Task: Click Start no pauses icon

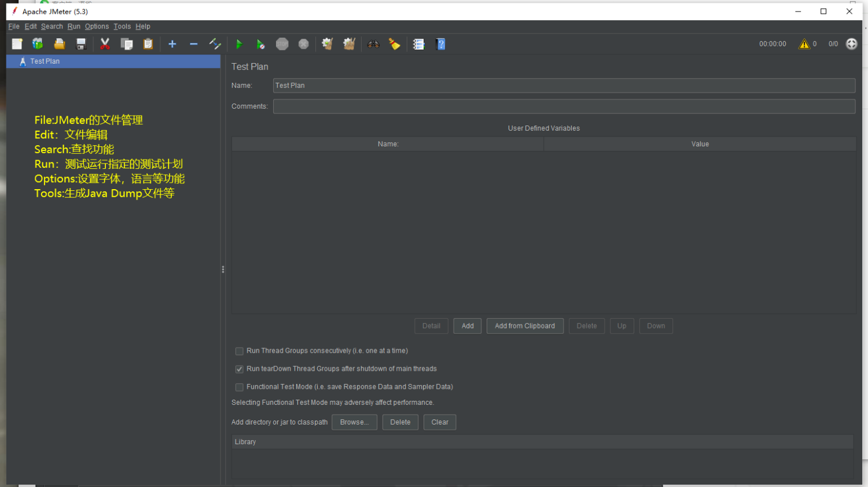Action: [x=260, y=44]
